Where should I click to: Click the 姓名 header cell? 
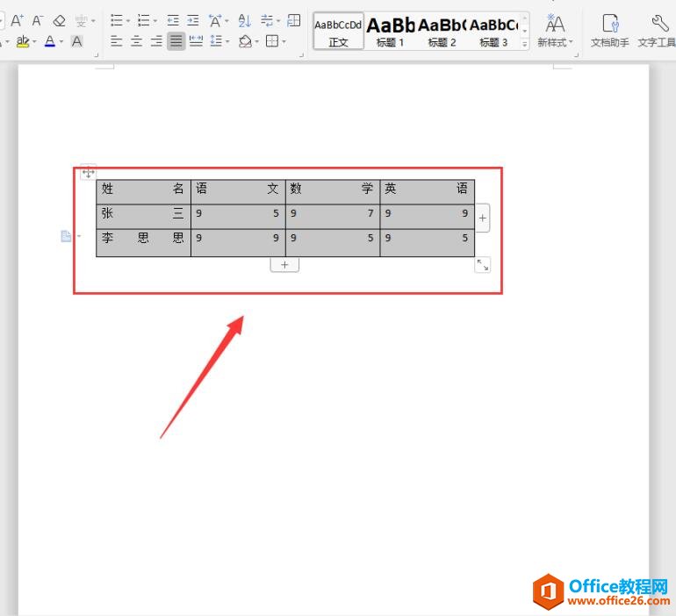pos(144,192)
